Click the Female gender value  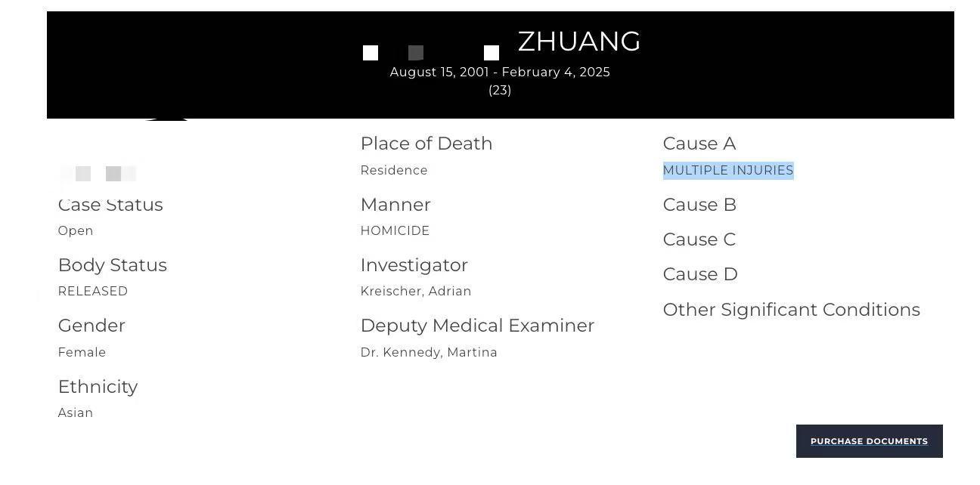82,353
